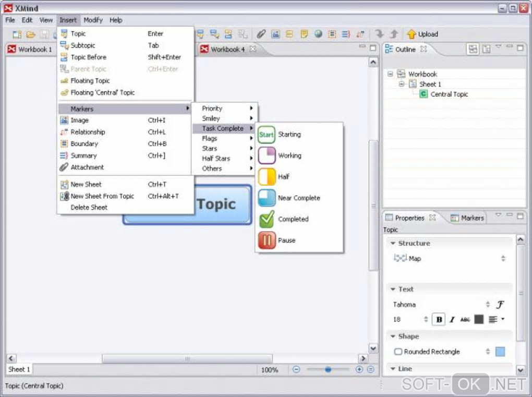This screenshot has height=397, width=532.
Task: Collapse the Shape section
Action: (393, 336)
